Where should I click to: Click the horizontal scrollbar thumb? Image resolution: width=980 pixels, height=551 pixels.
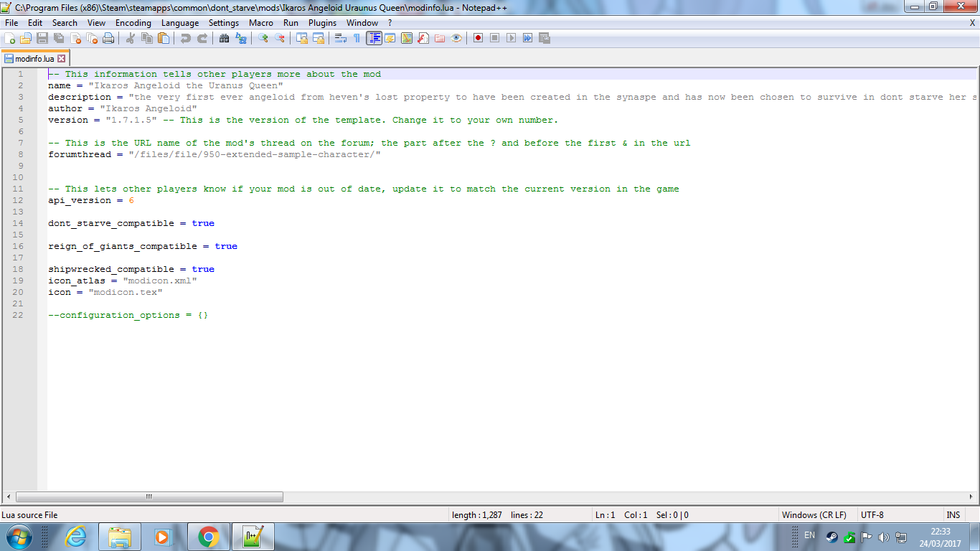149,496
